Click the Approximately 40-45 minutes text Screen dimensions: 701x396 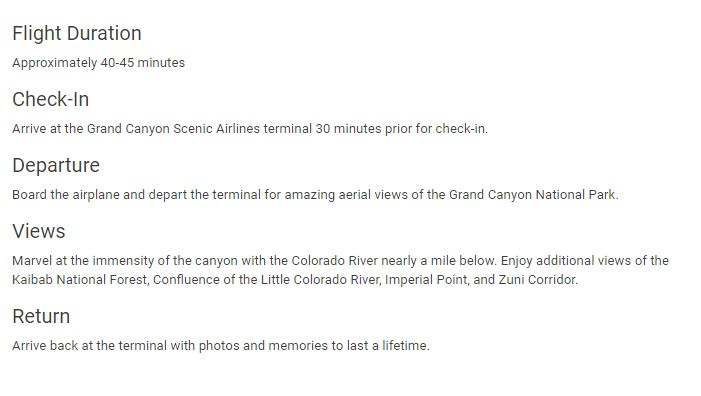[98, 63]
